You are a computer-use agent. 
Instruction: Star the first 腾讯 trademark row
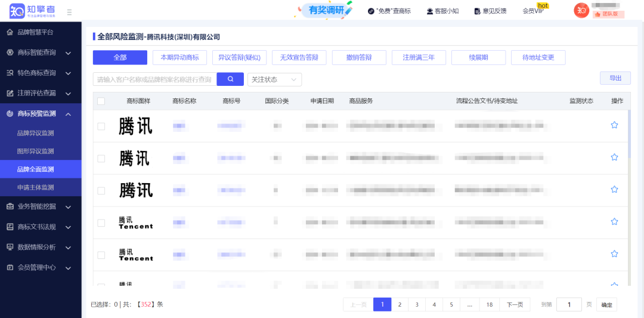click(x=614, y=125)
